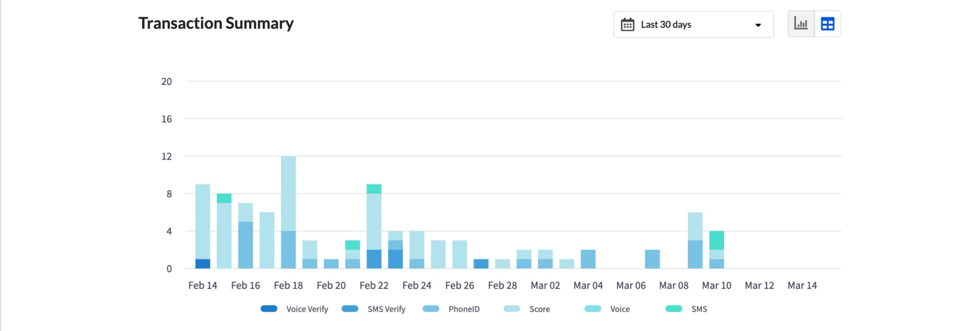
Task: Click the y-axis value 20
Action: point(167,81)
